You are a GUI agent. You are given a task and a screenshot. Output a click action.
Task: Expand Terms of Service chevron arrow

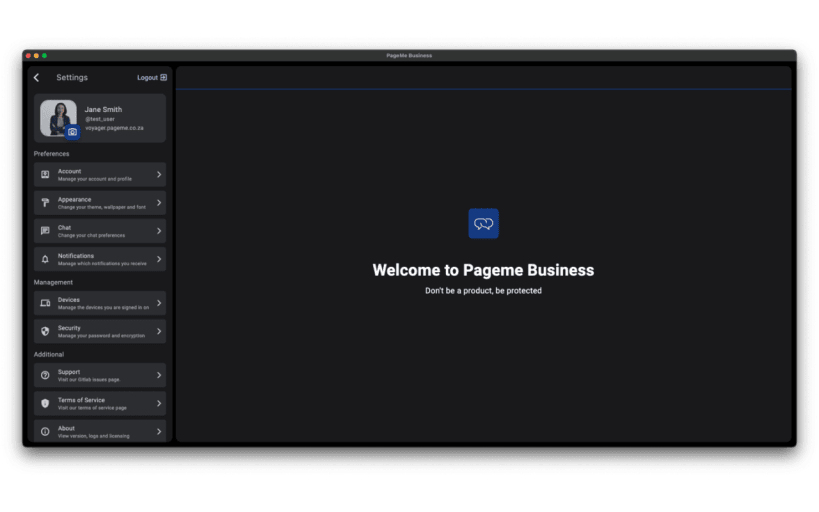tap(159, 403)
